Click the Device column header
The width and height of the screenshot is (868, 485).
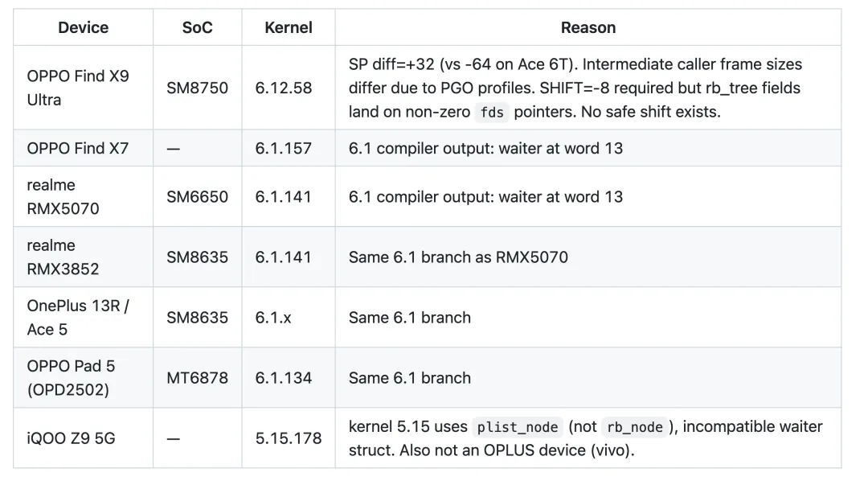pos(83,27)
